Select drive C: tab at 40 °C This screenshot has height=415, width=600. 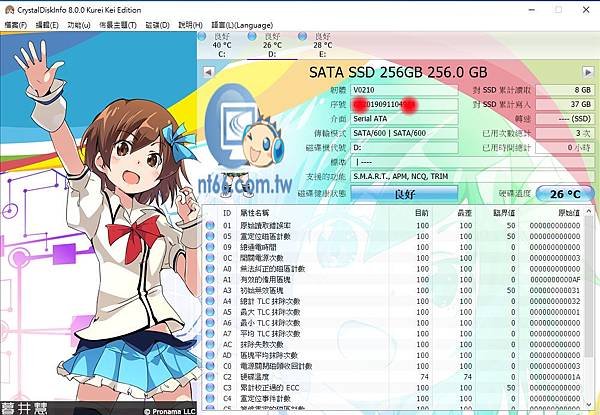click(222, 46)
